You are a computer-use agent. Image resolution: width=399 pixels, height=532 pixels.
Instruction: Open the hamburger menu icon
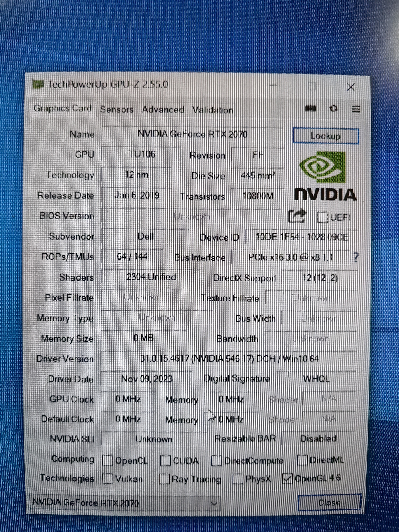click(356, 109)
